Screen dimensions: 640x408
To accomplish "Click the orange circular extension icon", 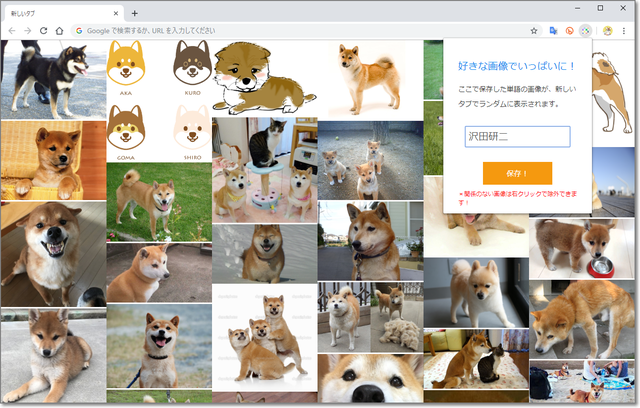I will (569, 31).
